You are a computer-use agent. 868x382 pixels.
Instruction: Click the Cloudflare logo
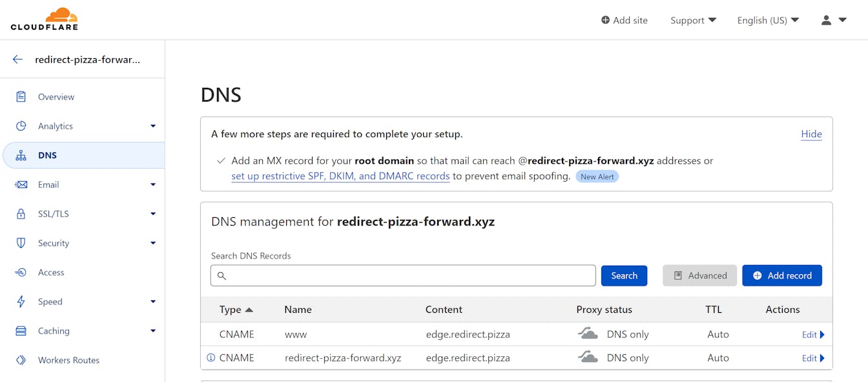[x=44, y=19]
